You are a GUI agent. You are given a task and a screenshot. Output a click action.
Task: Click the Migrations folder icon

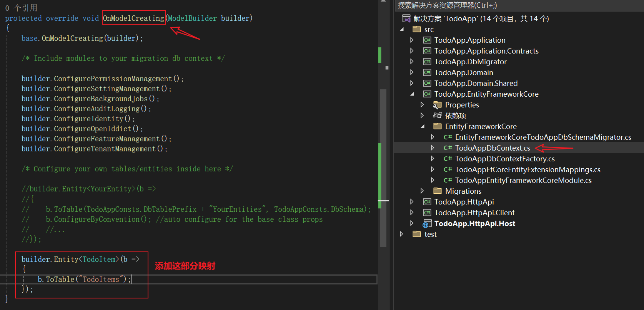tap(437, 191)
